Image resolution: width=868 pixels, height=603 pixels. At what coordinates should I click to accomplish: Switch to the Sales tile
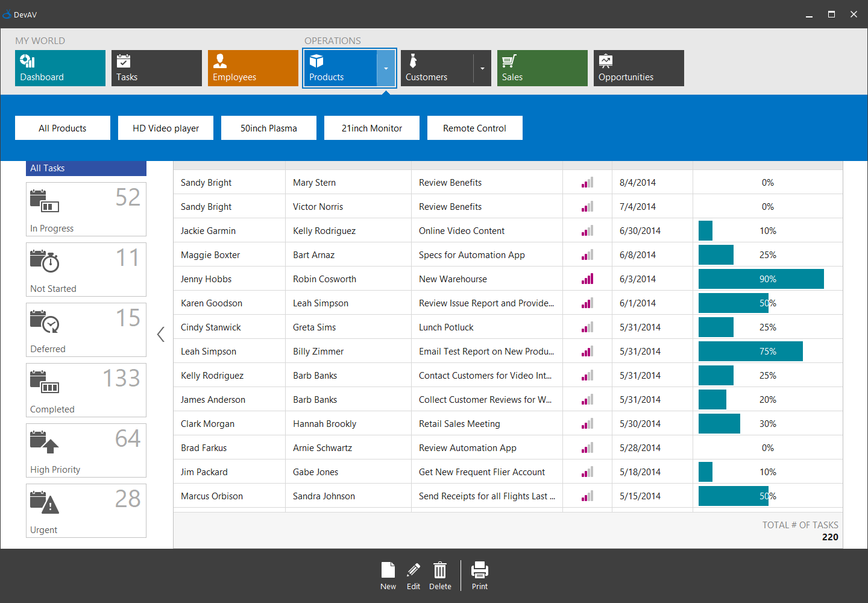pos(542,68)
